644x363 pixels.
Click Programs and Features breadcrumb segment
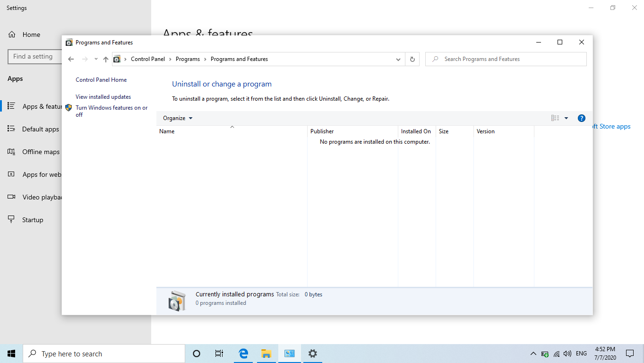239,59
